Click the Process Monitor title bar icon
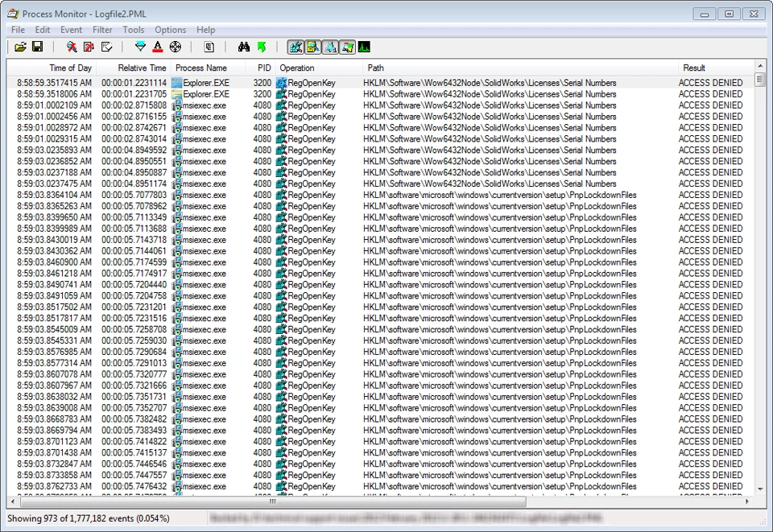 14,14
